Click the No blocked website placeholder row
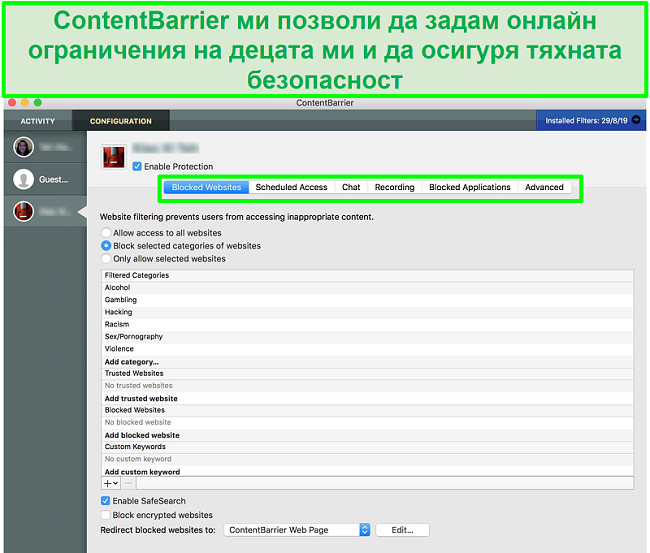The width and height of the screenshot is (650, 553). tap(367, 422)
